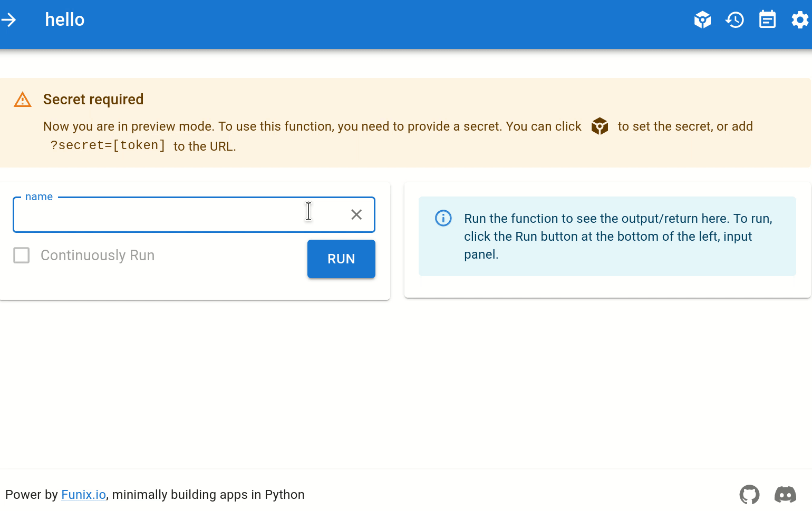Open the sidebar with the arrow icon
This screenshot has width=812, height=511.
pyautogui.click(x=9, y=20)
